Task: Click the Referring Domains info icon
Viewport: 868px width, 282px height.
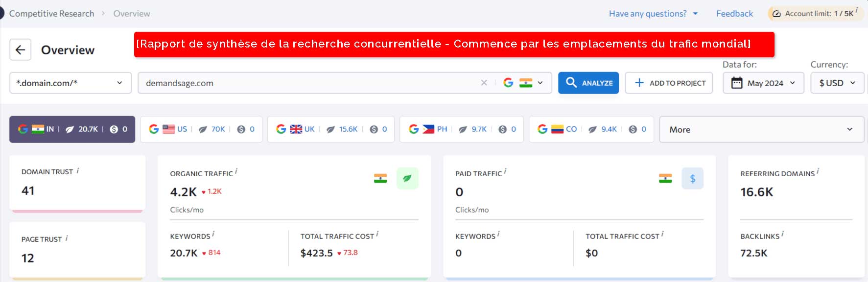Action: click(818, 171)
